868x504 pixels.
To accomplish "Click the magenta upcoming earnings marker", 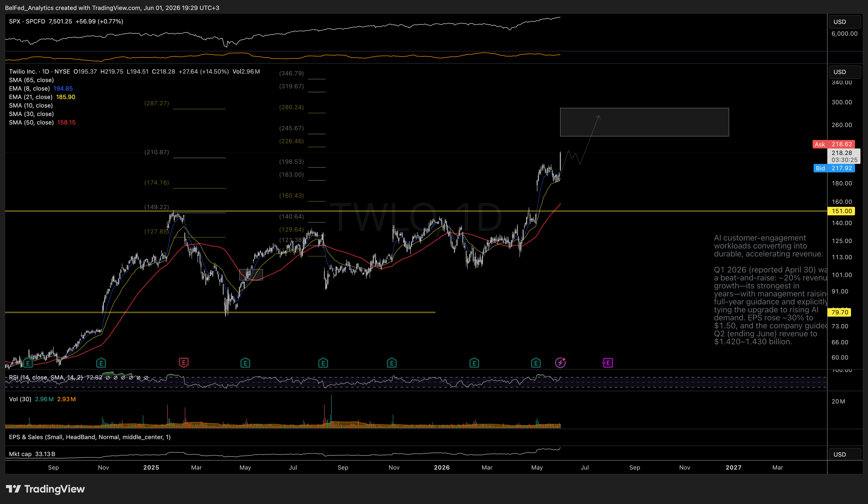I will click(x=608, y=363).
